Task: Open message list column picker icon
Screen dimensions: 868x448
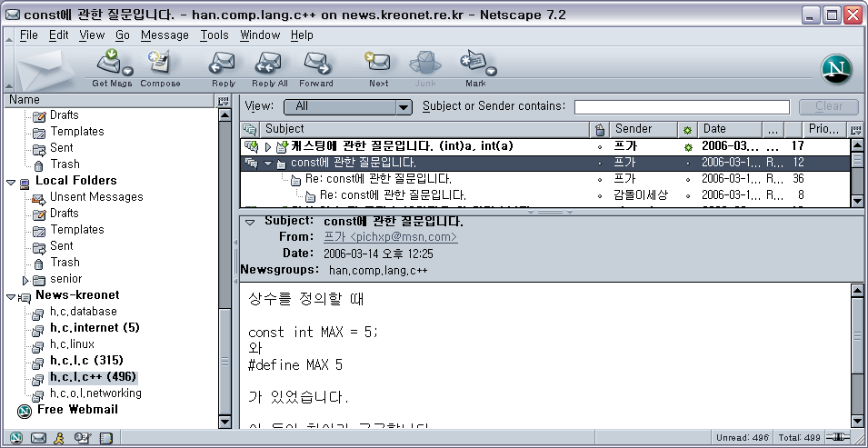Action: coord(856,130)
